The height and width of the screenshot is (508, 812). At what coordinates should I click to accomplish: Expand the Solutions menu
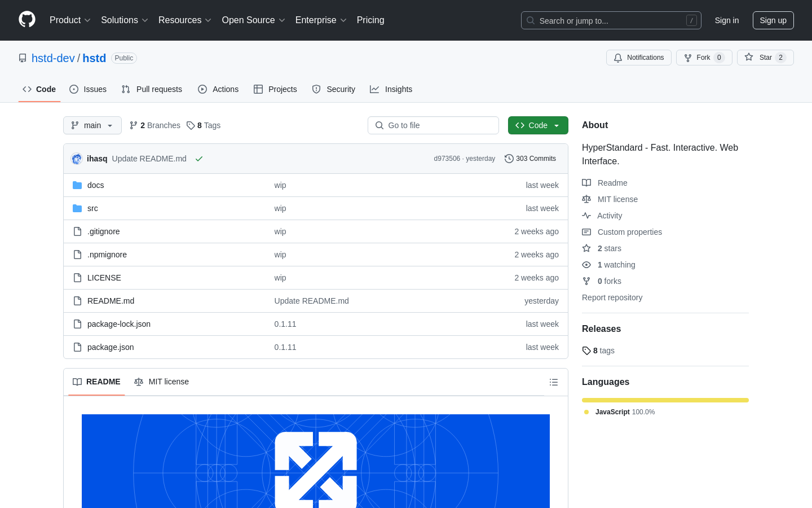(x=125, y=20)
